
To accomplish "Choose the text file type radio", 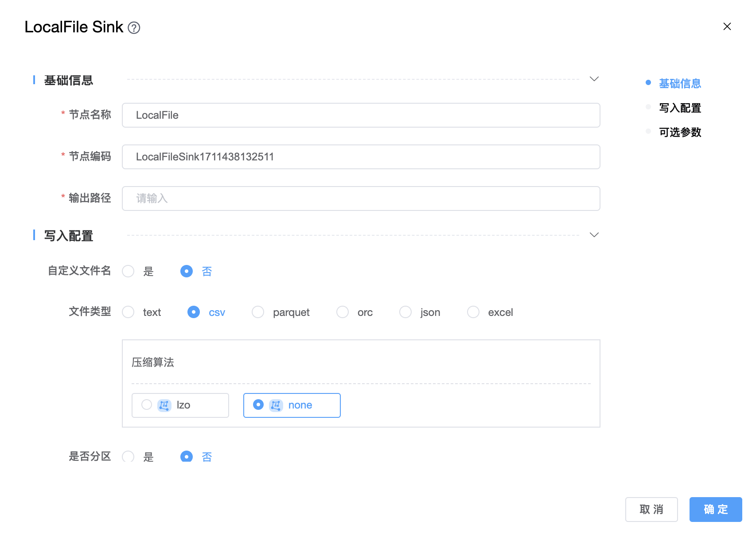I will [x=129, y=312].
